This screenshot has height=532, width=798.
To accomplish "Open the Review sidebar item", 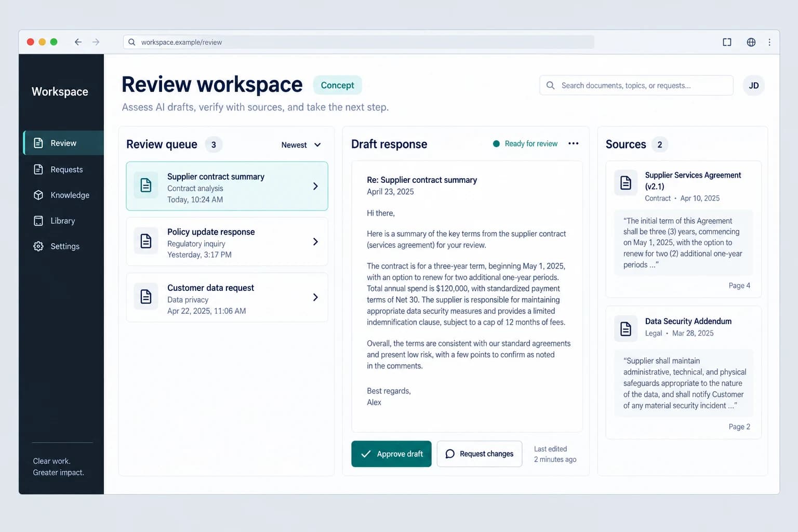I will 63,143.
